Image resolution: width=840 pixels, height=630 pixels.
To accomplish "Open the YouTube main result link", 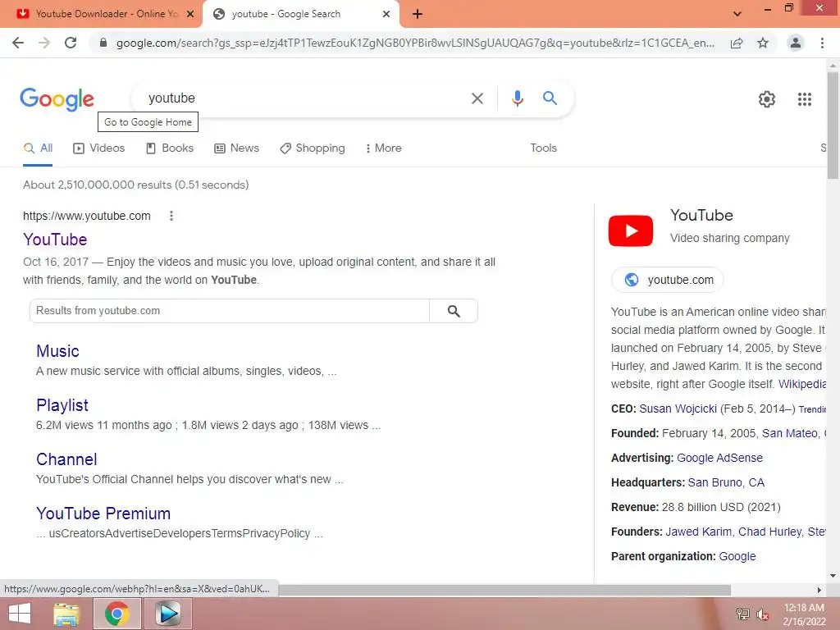I will pyautogui.click(x=55, y=240).
